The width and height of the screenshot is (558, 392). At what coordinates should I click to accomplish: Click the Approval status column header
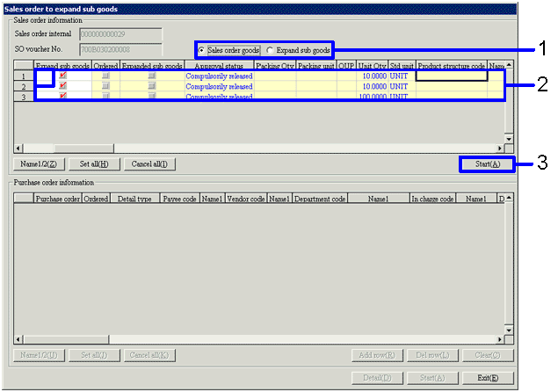pos(219,66)
